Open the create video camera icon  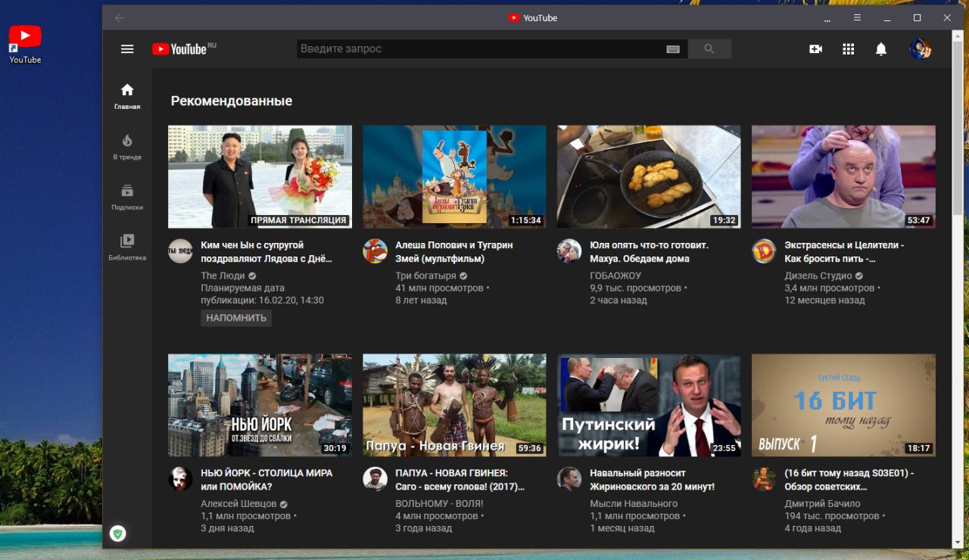[x=815, y=48]
